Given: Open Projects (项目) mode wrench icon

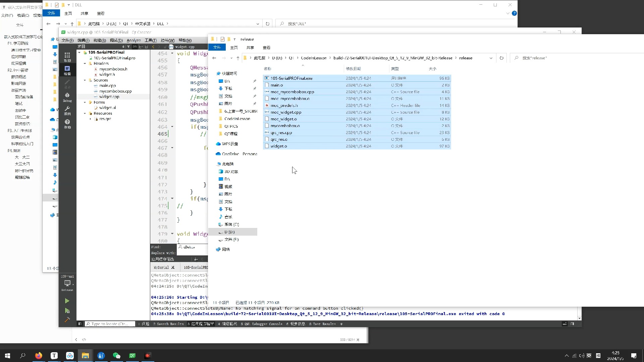Looking at the screenshot, I should point(67,110).
